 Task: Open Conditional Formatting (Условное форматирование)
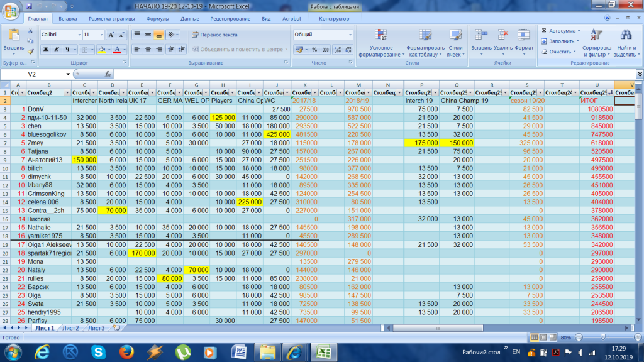(x=380, y=36)
